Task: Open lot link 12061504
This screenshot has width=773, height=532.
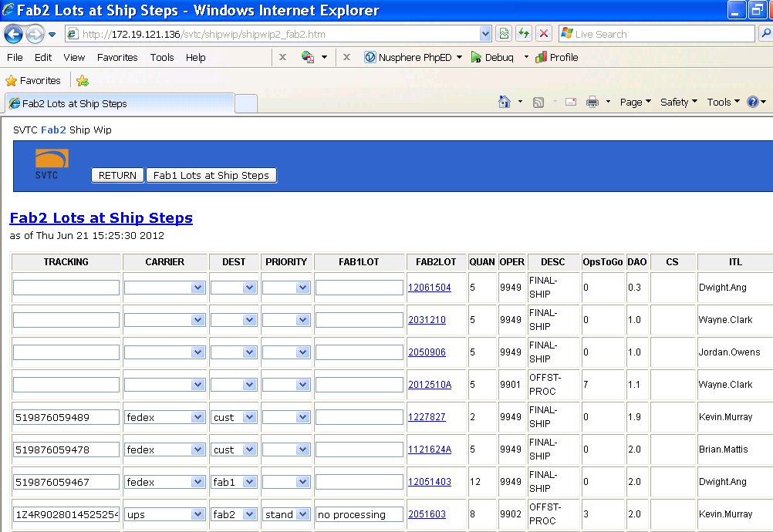Action: point(430,287)
